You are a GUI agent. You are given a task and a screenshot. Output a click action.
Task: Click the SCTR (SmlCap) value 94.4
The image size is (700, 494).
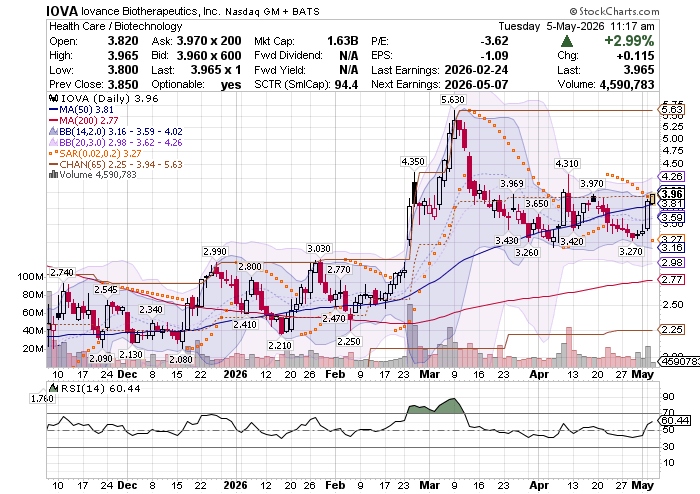click(x=346, y=84)
